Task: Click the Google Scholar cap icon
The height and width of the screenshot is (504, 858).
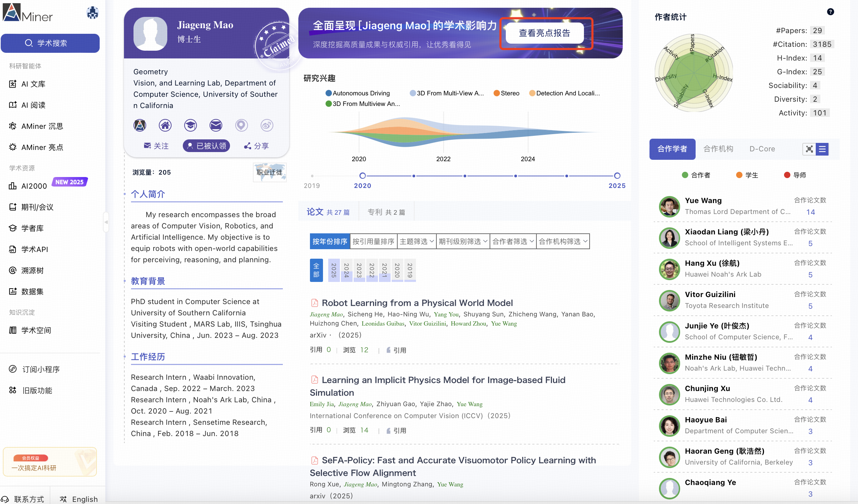Action: [190, 125]
